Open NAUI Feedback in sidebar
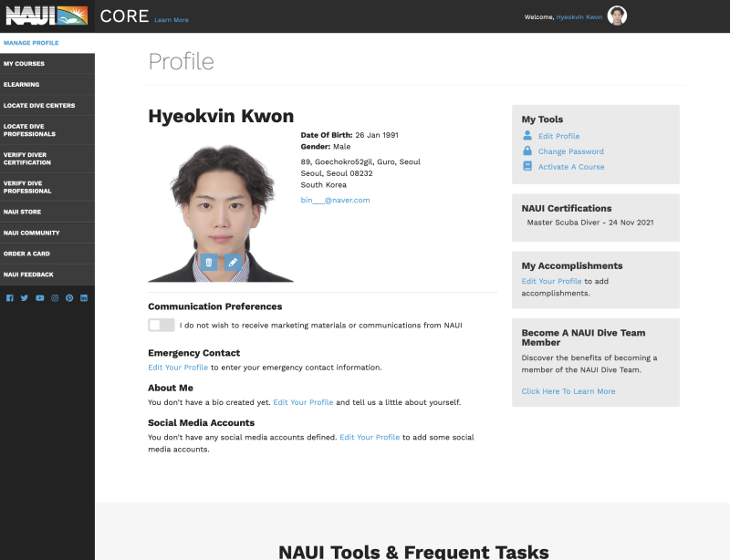 (x=47, y=275)
